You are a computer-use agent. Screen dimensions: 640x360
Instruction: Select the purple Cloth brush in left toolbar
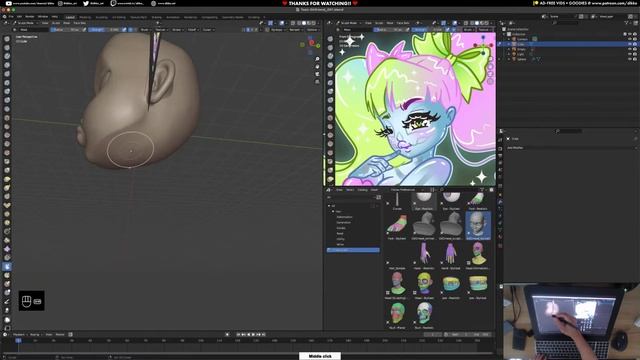tap(7, 249)
